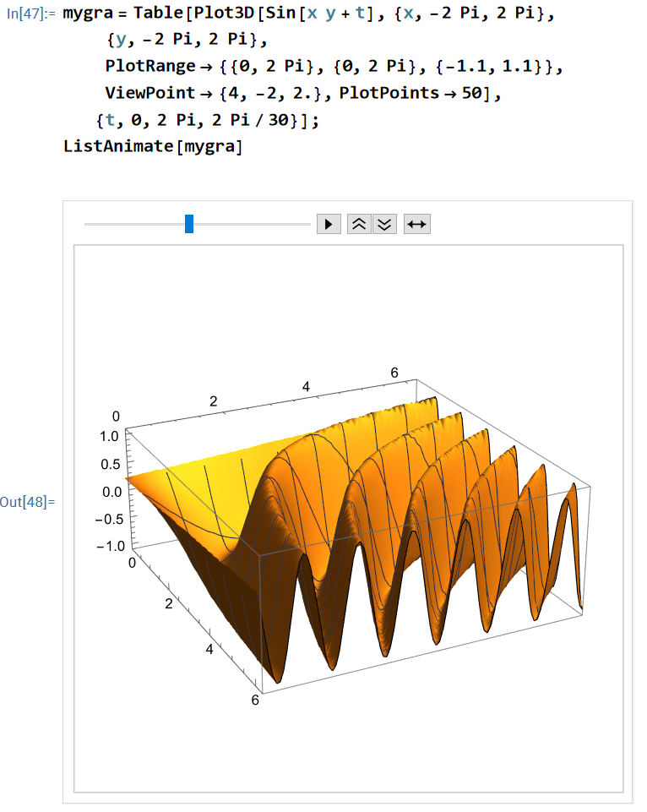Select the In[47]:= cell label
Image resolution: width=647 pixels, height=812 pixels.
click(x=31, y=14)
